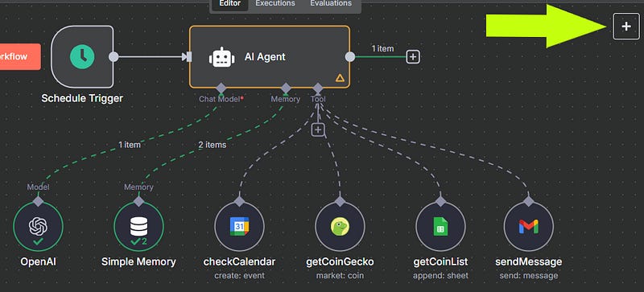Click the diamond connector above Simple Memory
The height and width of the screenshot is (292, 644).
click(x=138, y=201)
